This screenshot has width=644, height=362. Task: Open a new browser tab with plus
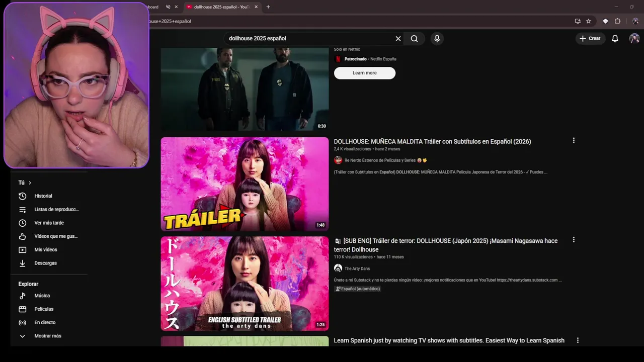[x=268, y=7]
